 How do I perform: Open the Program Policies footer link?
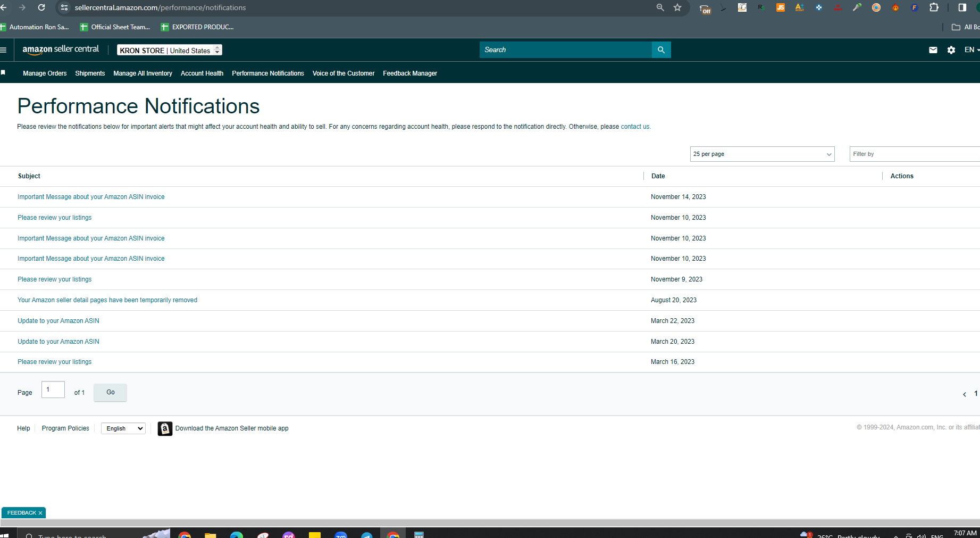click(65, 428)
